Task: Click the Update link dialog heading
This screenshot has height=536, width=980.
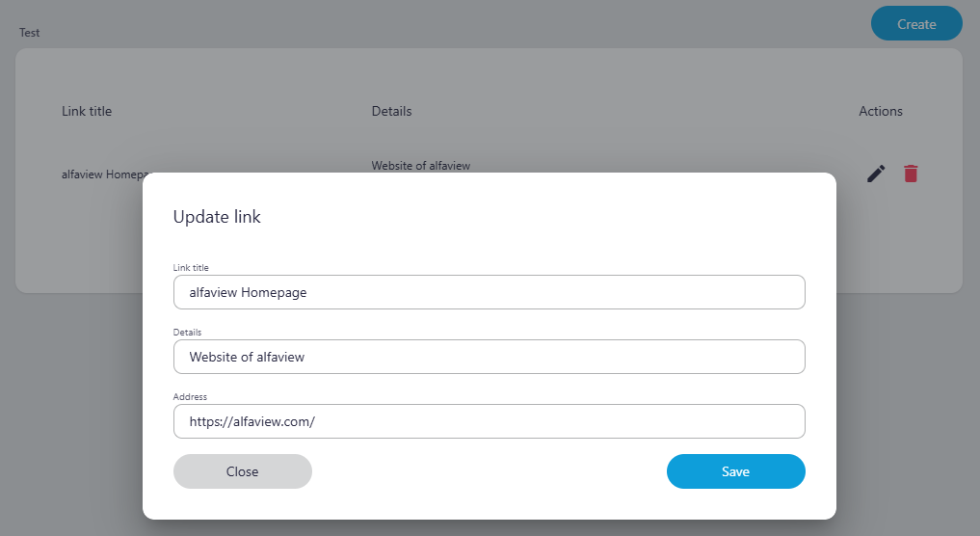Action: pos(217,217)
